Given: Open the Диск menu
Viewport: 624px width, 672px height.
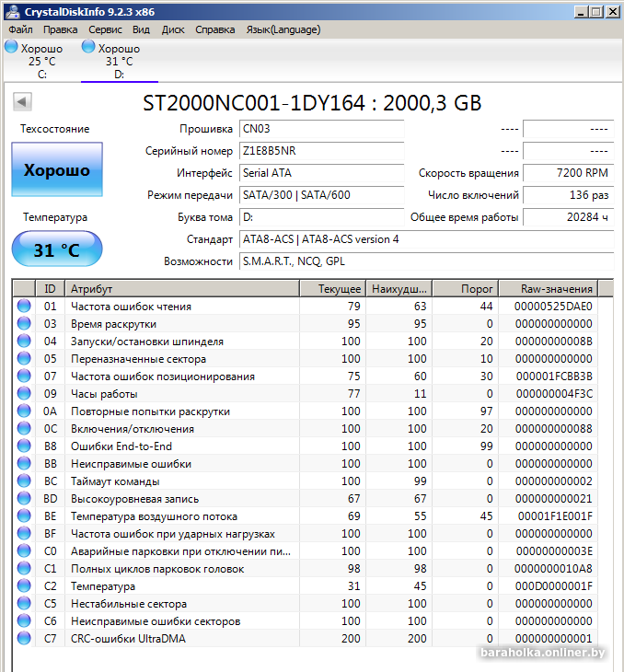Looking at the screenshot, I should pos(173,29).
